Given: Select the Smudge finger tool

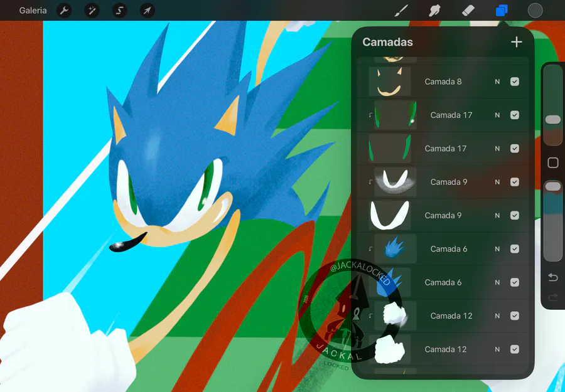Looking at the screenshot, I should (434, 11).
